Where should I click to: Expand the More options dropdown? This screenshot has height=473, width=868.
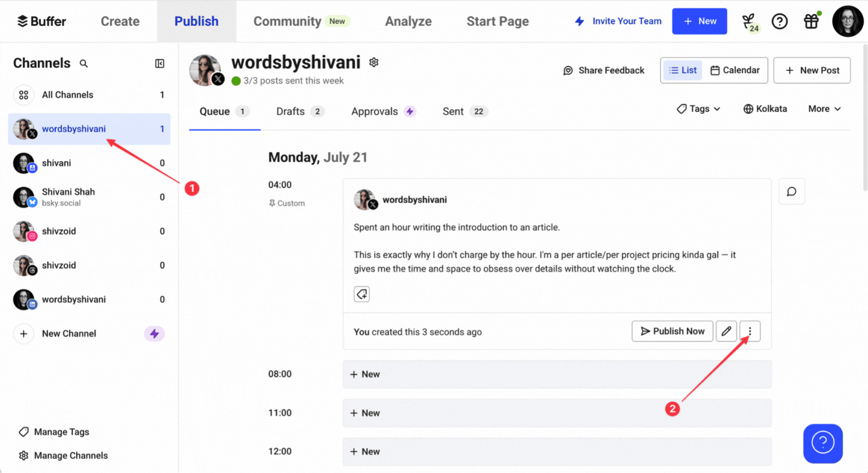click(x=824, y=109)
